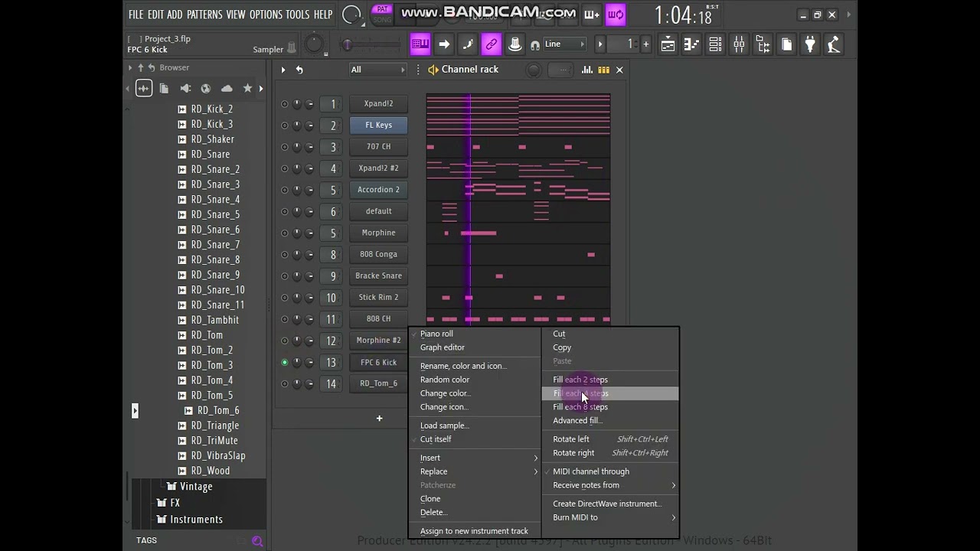The width and height of the screenshot is (980, 551).
Task: Adjust the channel rack swing knob
Action: point(534,70)
